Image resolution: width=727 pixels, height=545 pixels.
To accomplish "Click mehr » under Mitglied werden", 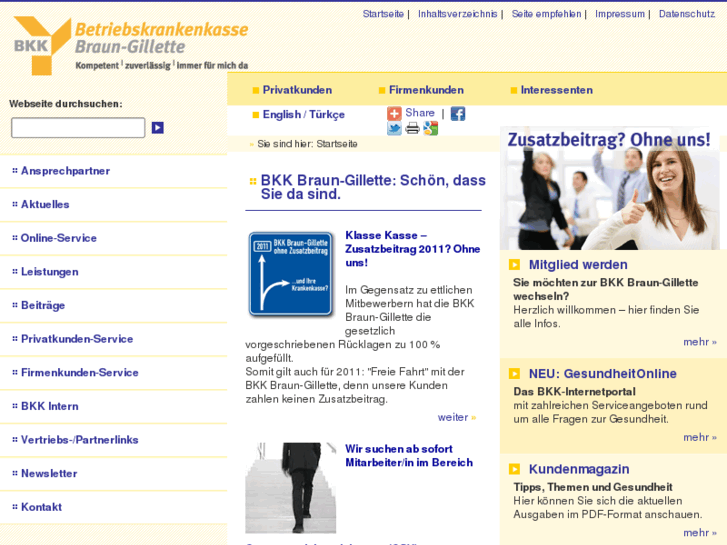I will (x=700, y=342).
